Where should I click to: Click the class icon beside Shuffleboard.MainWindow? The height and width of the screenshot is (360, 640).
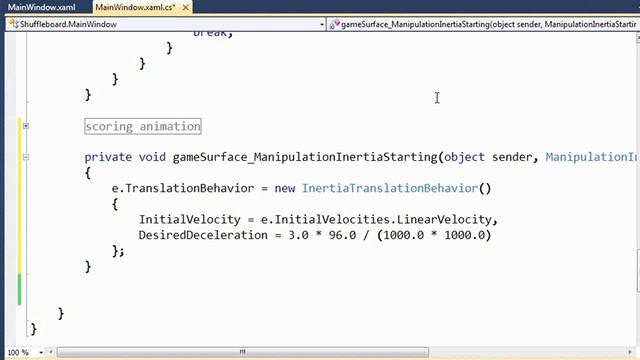pyautogui.click(x=13, y=24)
